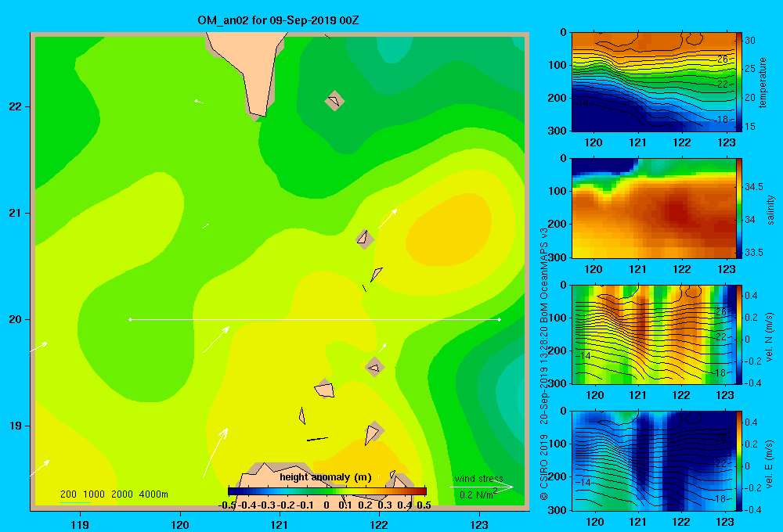Click the salinity color scale bar
The width and height of the screenshot is (783, 532).
click(x=739, y=208)
